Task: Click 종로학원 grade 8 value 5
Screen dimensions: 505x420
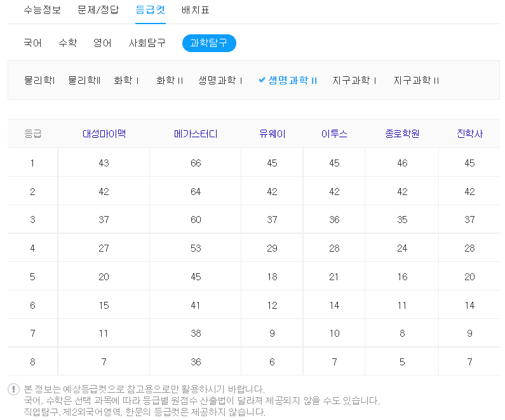Action: click(x=402, y=362)
